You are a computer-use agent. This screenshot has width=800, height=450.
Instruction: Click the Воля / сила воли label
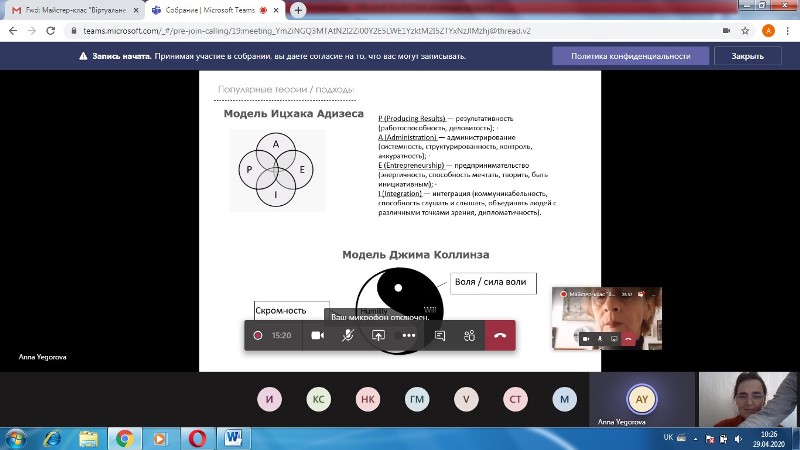coord(493,283)
